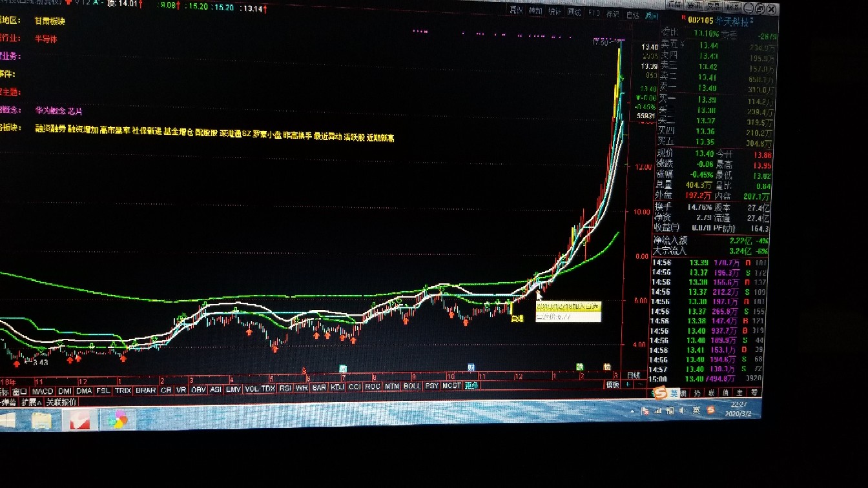Viewport: 868px width, 488px height.
Task: Show the CCI indicator
Action: click(x=354, y=387)
